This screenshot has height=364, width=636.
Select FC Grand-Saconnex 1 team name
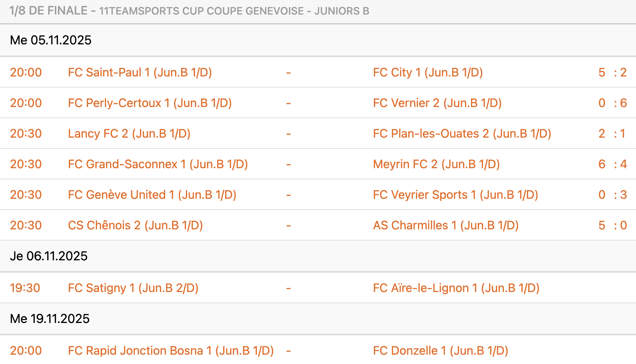(x=158, y=164)
